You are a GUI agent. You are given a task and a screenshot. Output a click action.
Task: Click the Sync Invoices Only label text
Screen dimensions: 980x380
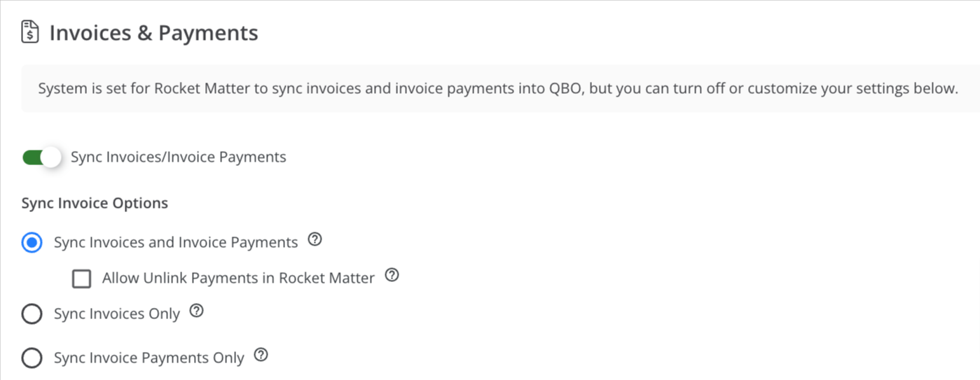point(117,314)
